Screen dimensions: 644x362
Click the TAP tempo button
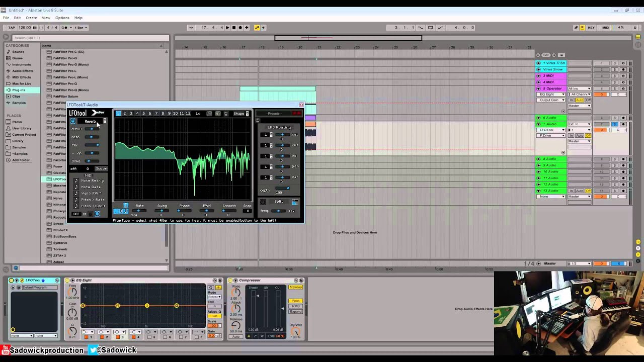pos(11,28)
